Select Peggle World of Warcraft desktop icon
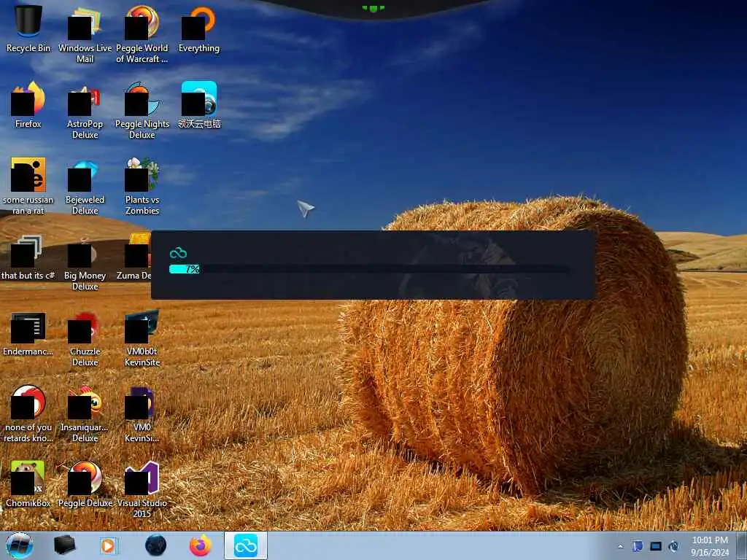 (142, 34)
